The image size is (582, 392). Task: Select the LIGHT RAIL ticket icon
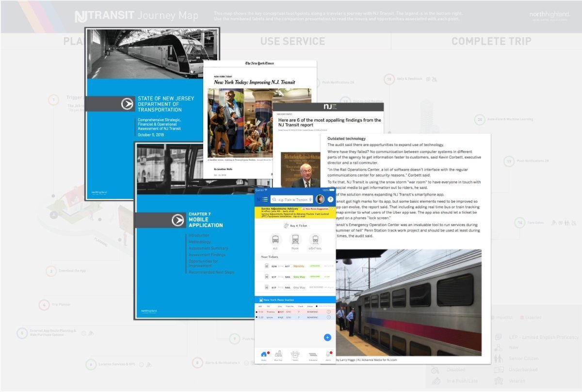point(315,240)
